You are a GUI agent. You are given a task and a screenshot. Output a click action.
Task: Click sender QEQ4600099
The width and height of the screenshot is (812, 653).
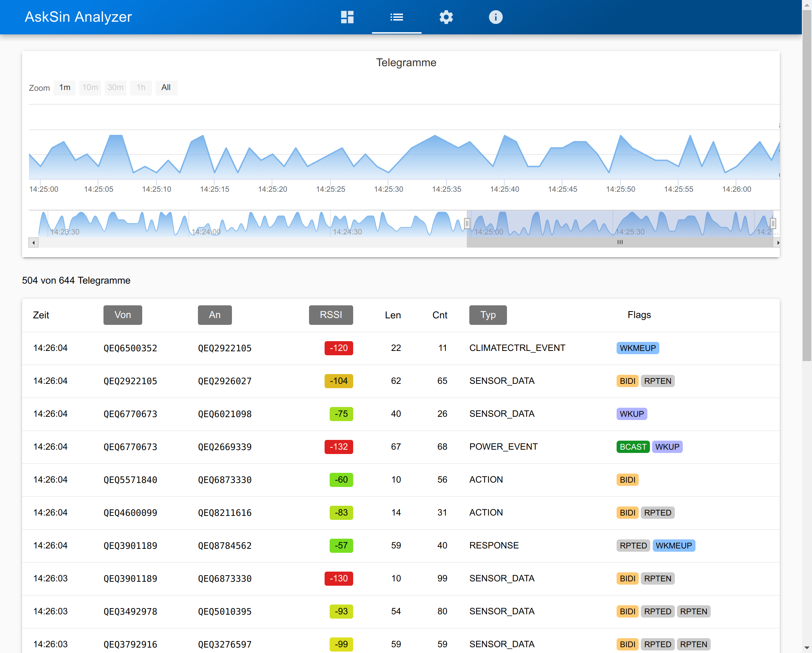point(130,513)
